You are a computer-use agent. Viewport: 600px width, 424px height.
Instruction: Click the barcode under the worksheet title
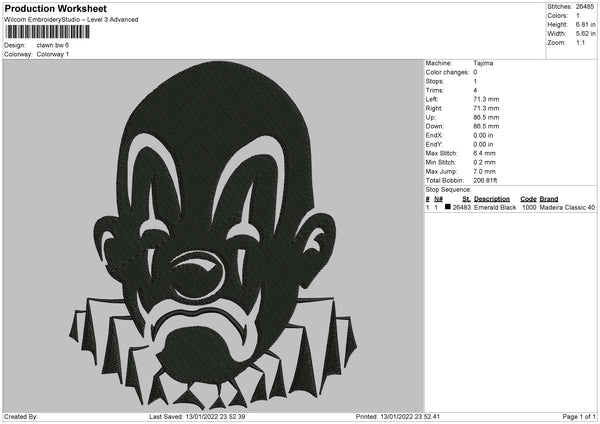pos(43,32)
